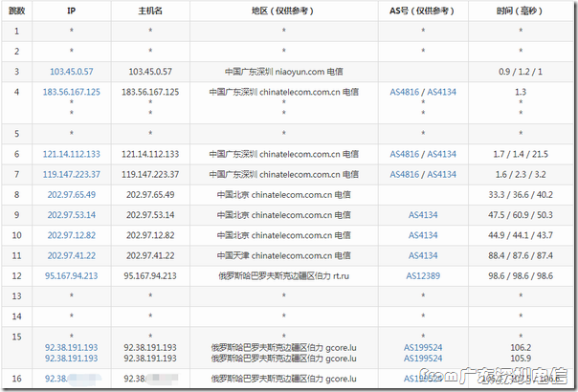Click the 主机名 column header
The image size is (578, 392).
150,11
